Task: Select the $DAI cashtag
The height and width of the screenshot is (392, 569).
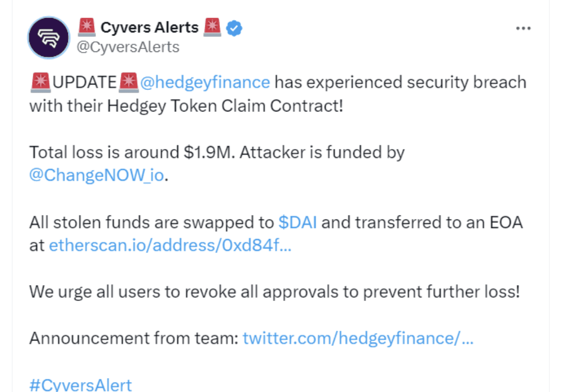Action: pos(297,222)
